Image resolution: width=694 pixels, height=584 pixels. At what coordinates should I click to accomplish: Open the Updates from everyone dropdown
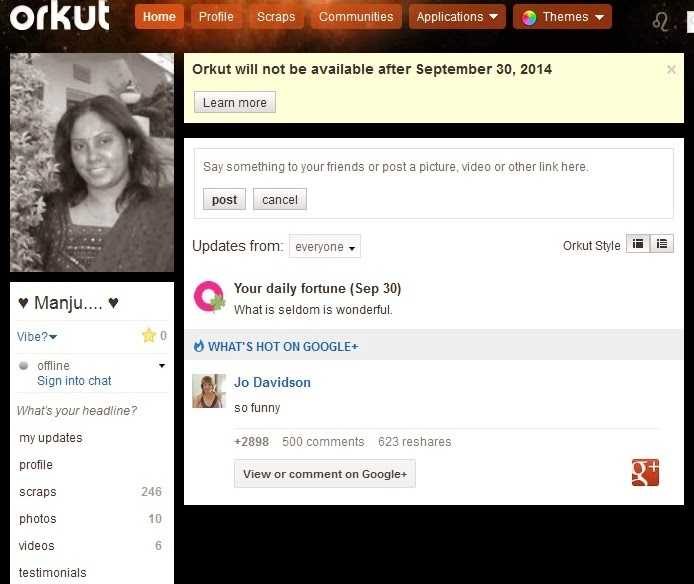(325, 246)
